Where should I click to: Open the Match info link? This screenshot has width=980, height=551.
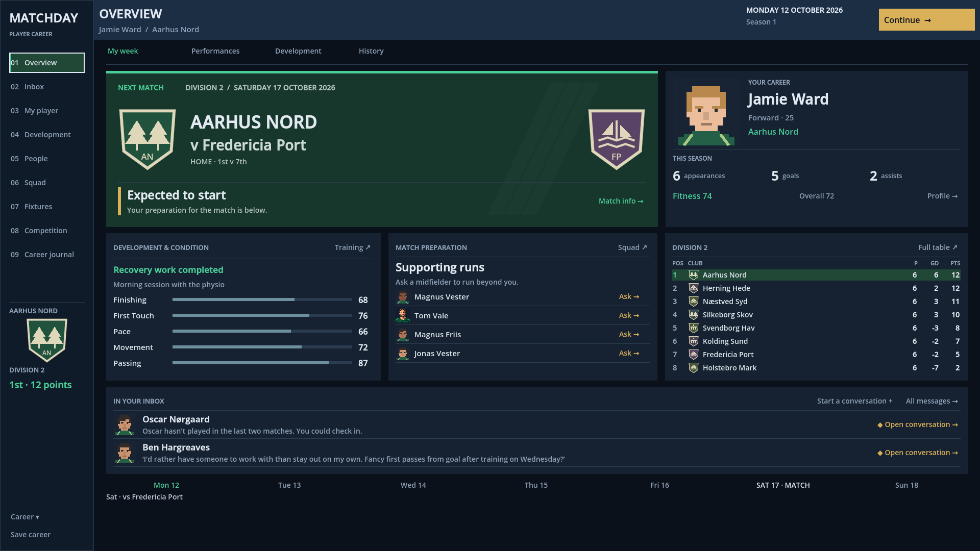[x=621, y=201]
